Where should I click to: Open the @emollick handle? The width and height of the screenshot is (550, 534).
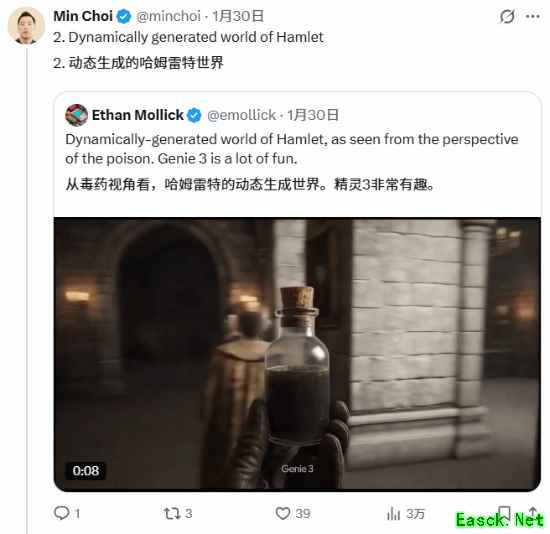(241, 115)
